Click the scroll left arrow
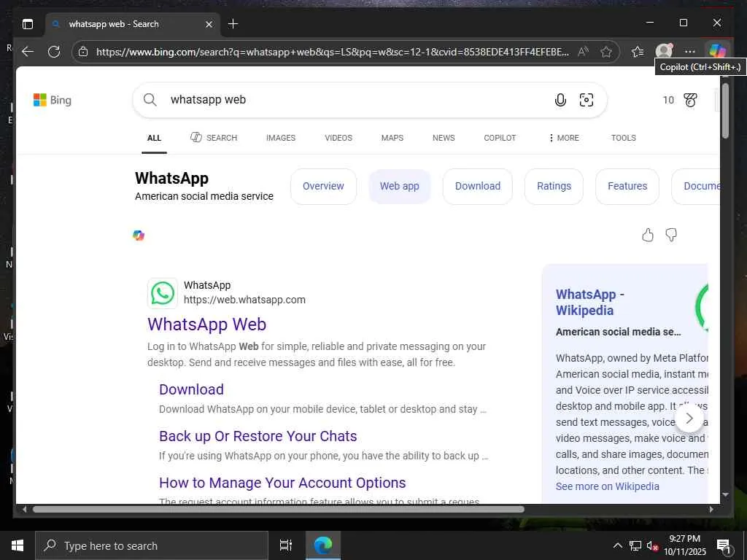 (24, 509)
